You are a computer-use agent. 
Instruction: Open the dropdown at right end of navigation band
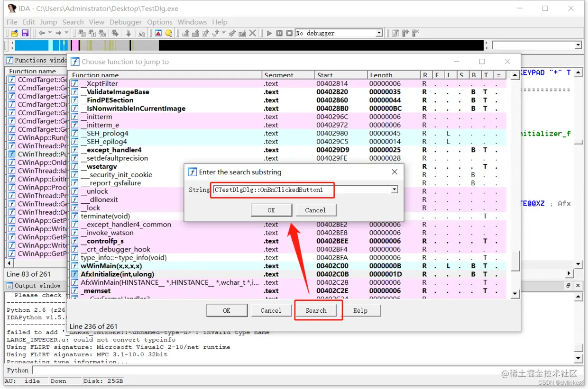[578, 45]
